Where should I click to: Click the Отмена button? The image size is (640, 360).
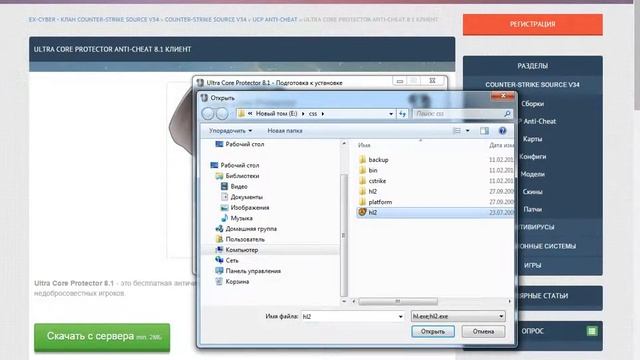483,331
